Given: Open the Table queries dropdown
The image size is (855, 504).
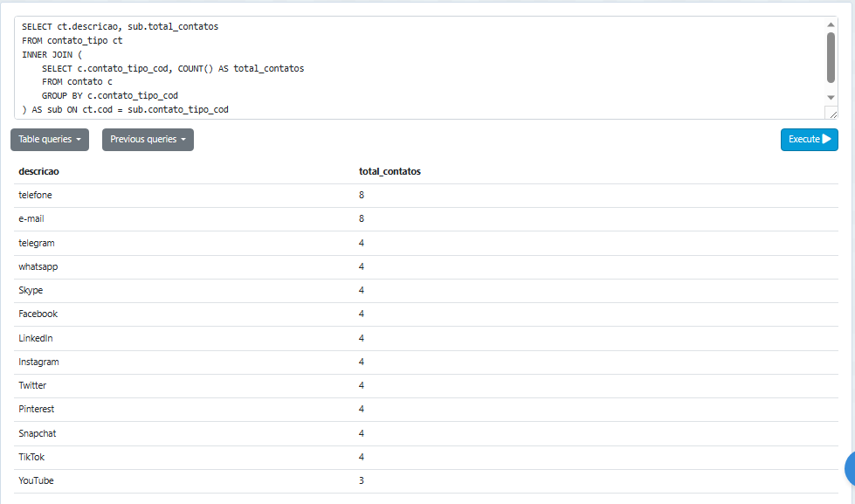Looking at the screenshot, I should (x=50, y=140).
